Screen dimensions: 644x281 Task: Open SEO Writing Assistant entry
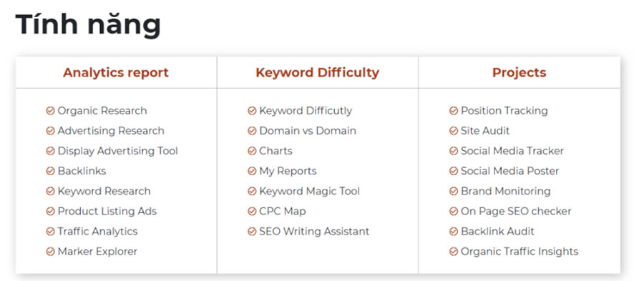(x=314, y=232)
